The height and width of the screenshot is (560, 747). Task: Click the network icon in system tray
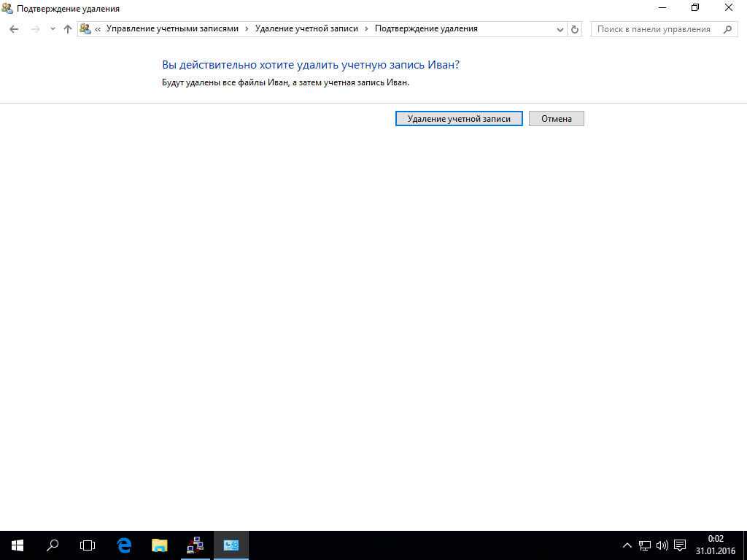point(645,545)
